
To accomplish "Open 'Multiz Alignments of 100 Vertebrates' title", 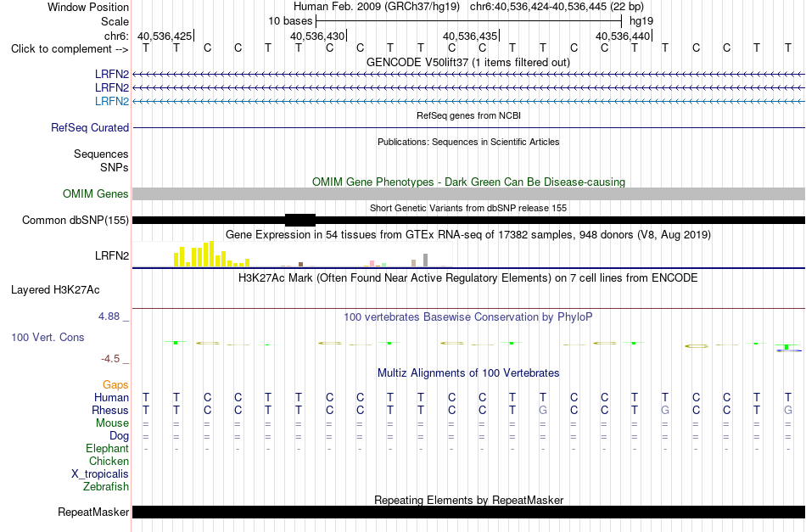I will point(468,372).
